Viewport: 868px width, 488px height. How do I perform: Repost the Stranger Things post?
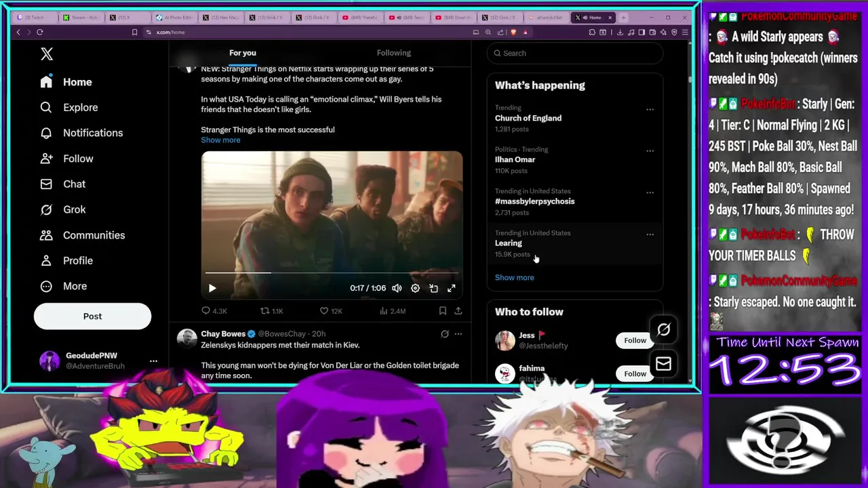[x=272, y=311]
